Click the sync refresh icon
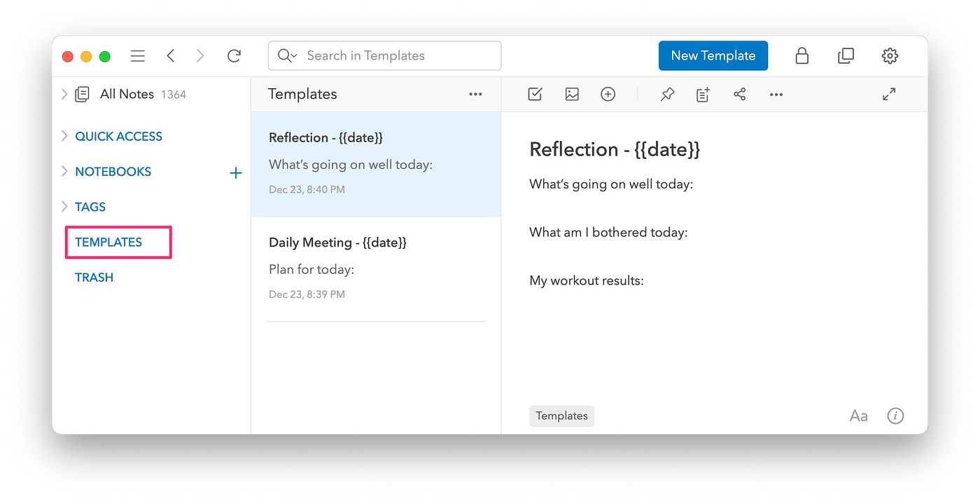The height and width of the screenshot is (503, 980). tap(234, 56)
